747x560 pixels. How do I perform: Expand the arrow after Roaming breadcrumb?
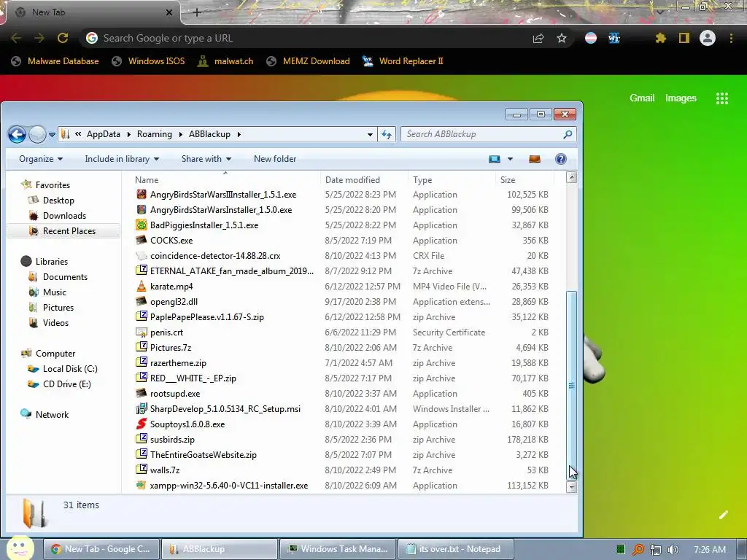tap(181, 135)
